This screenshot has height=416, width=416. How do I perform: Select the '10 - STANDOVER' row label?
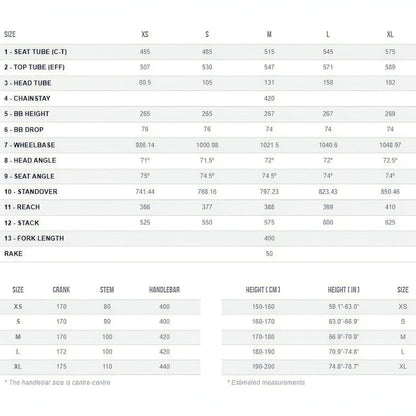coord(31,192)
